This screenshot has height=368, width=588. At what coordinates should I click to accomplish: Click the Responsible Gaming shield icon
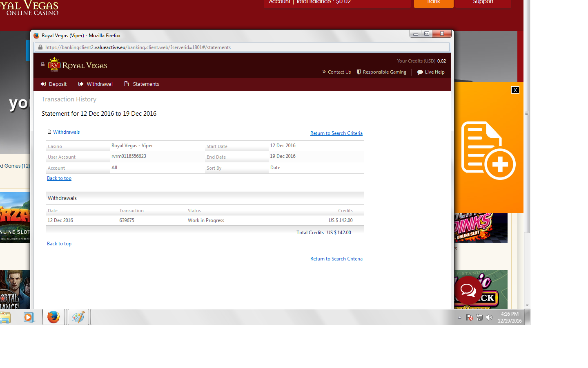pyautogui.click(x=359, y=72)
